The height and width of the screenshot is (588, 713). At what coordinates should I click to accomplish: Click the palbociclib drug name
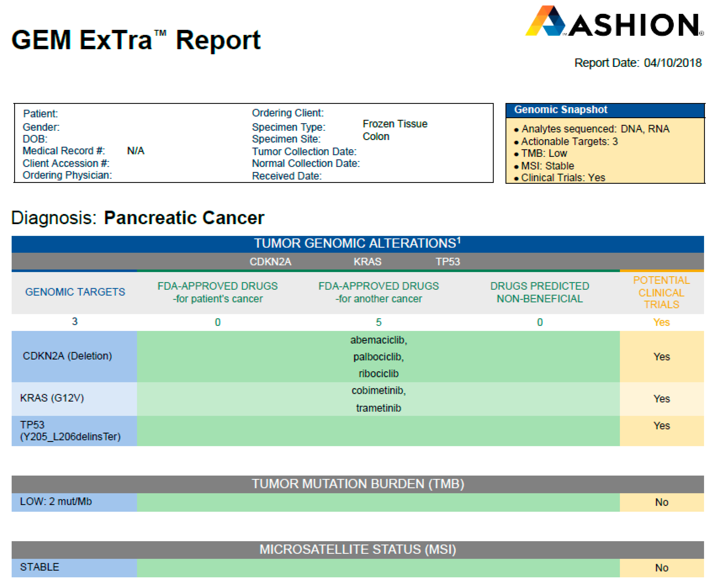click(x=378, y=357)
